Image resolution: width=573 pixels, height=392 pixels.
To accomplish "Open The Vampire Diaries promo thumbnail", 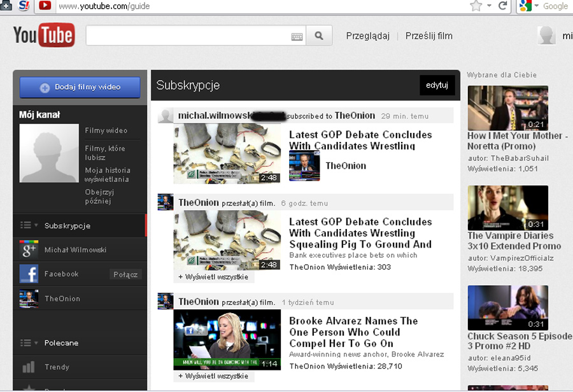I will (507, 207).
